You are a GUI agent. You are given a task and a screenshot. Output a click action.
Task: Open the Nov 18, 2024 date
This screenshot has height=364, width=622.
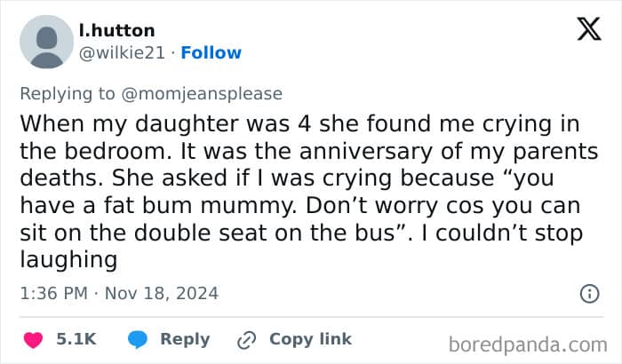pyautogui.click(x=161, y=293)
